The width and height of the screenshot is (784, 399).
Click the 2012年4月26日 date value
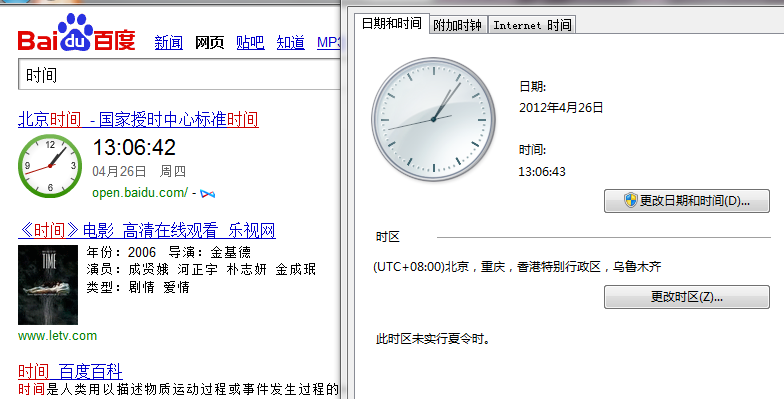point(561,108)
